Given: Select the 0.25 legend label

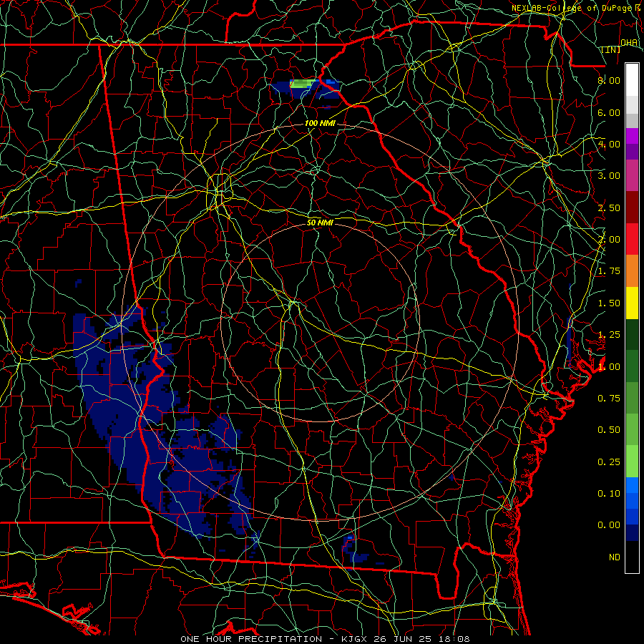Looking at the screenshot, I should 609,462.
